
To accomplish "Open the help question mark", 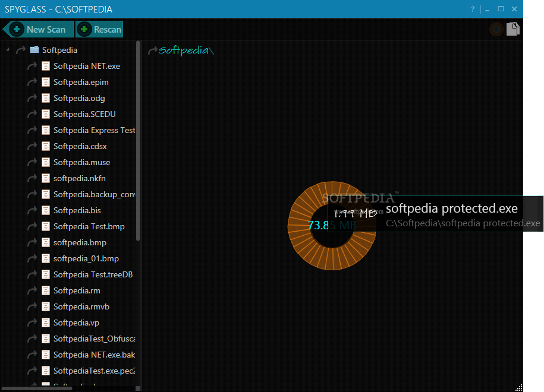I will pos(473,10).
